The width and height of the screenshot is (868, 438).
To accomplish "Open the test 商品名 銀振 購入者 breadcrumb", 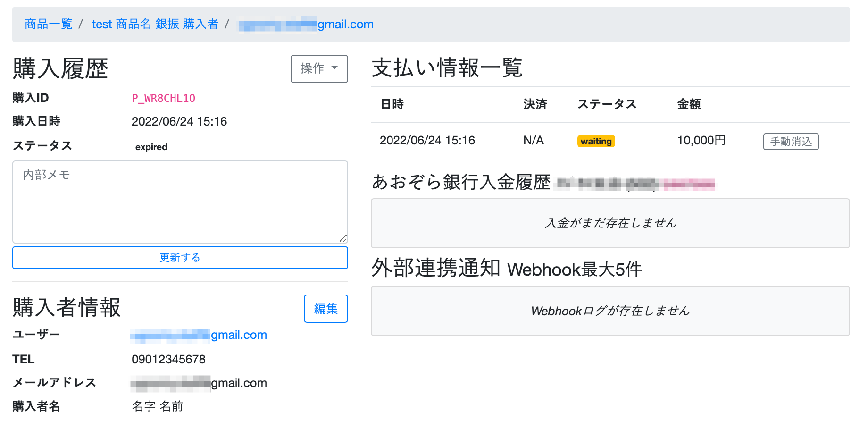I will point(155,24).
